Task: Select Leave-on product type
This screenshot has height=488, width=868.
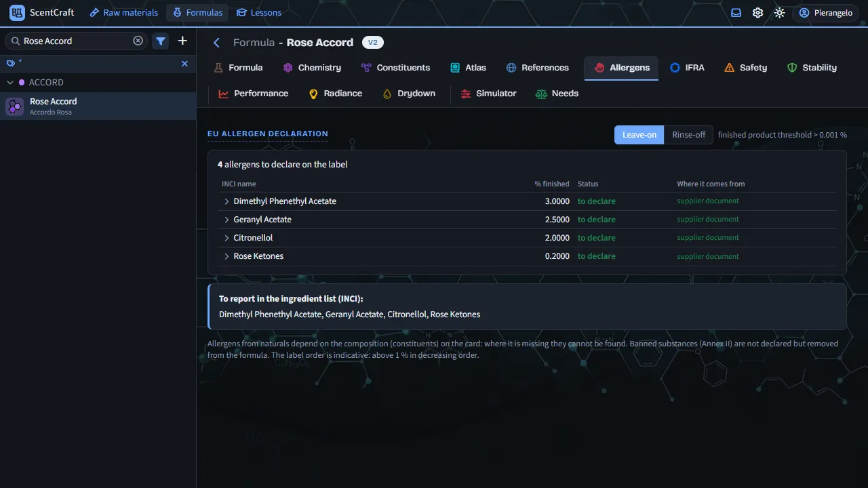Action: click(x=639, y=135)
